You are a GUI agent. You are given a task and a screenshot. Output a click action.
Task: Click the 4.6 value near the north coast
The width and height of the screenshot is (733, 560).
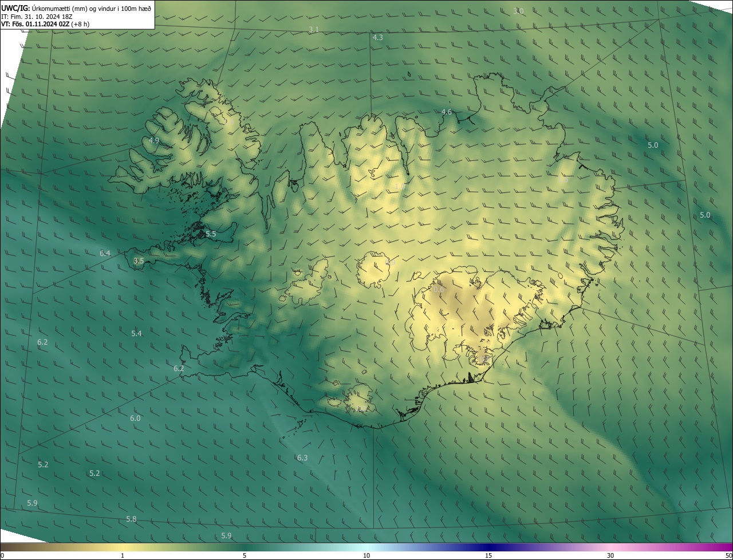click(x=447, y=112)
